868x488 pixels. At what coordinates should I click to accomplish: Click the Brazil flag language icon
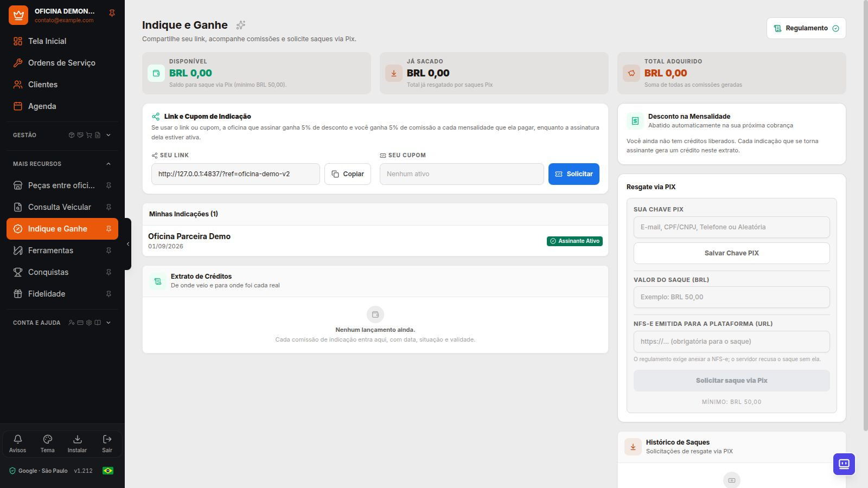(108, 471)
